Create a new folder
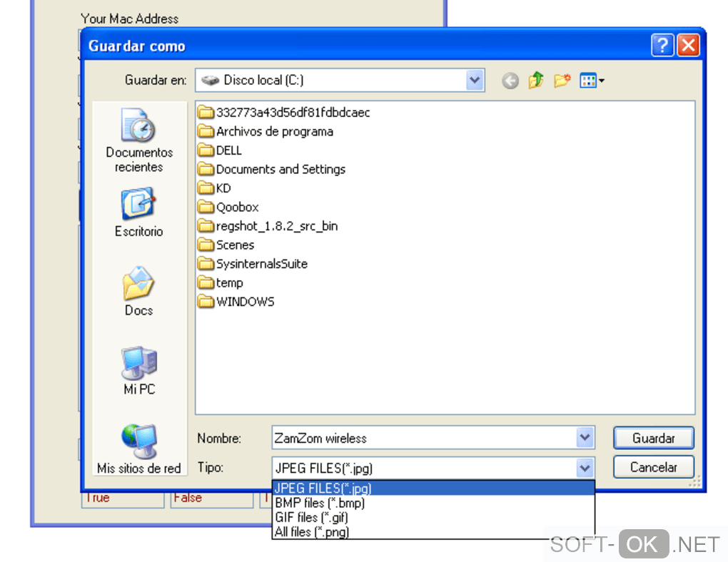This screenshot has height=562, width=728. pyautogui.click(x=562, y=81)
